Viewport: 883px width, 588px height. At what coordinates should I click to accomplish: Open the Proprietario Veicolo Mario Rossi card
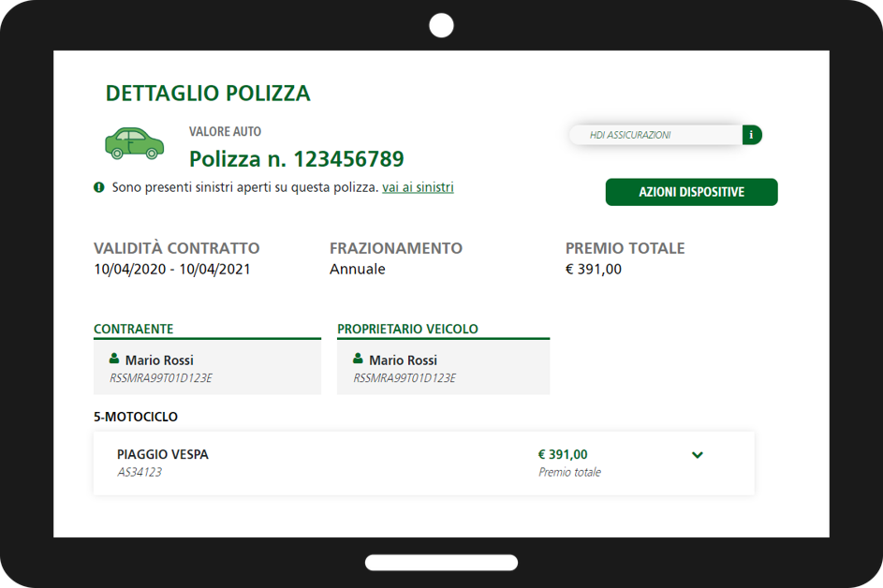pos(443,368)
